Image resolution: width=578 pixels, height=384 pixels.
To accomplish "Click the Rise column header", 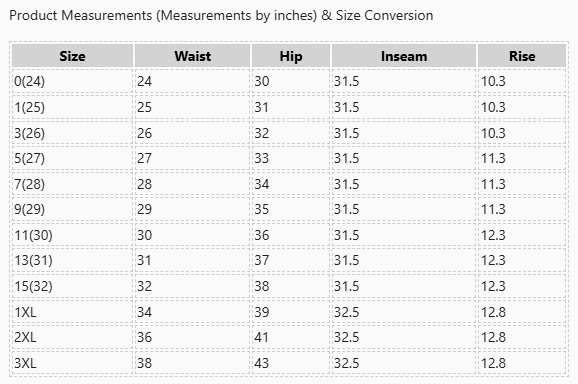I will coord(522,56).
